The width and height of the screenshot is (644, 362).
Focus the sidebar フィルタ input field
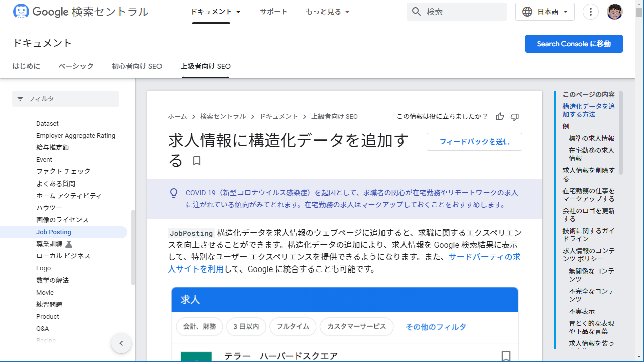click(65, 99)
